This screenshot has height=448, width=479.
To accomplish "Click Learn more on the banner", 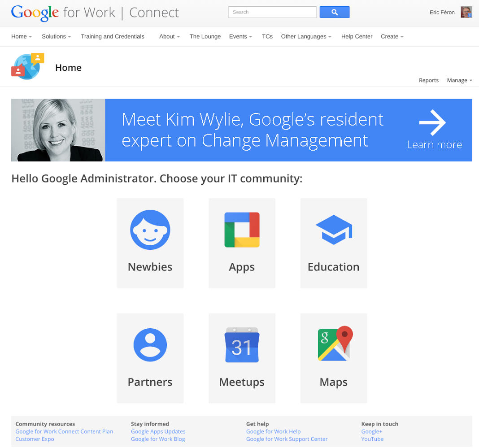I will coord(435,144).
